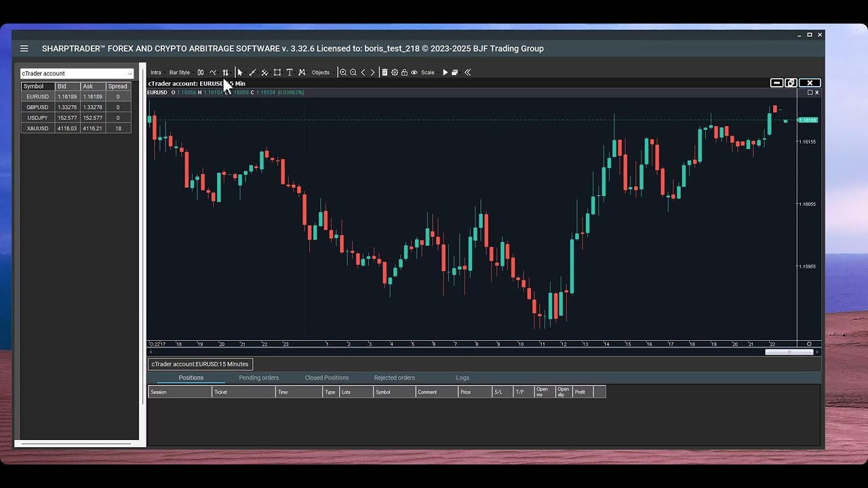This screenshot has width=868, height=488.
Task: Click the chart scrollbar right arrow
Action: pyautogui.click(x=817, y=352)
